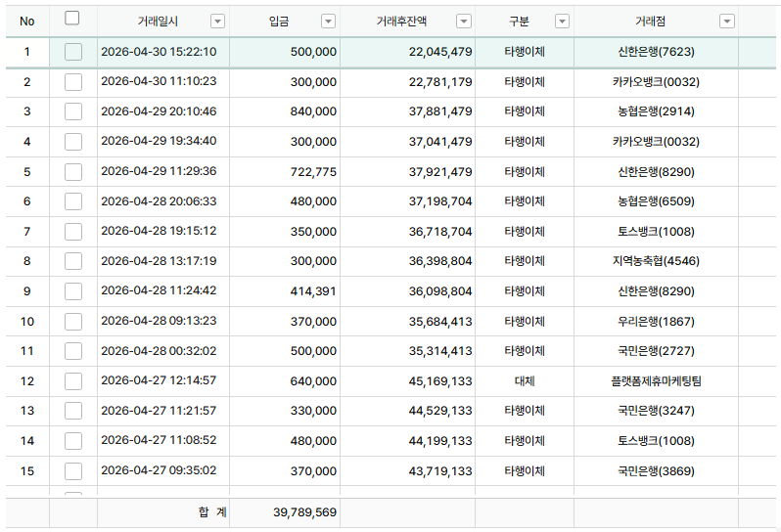Select checkbox of row 3

[x=73, y=111]
